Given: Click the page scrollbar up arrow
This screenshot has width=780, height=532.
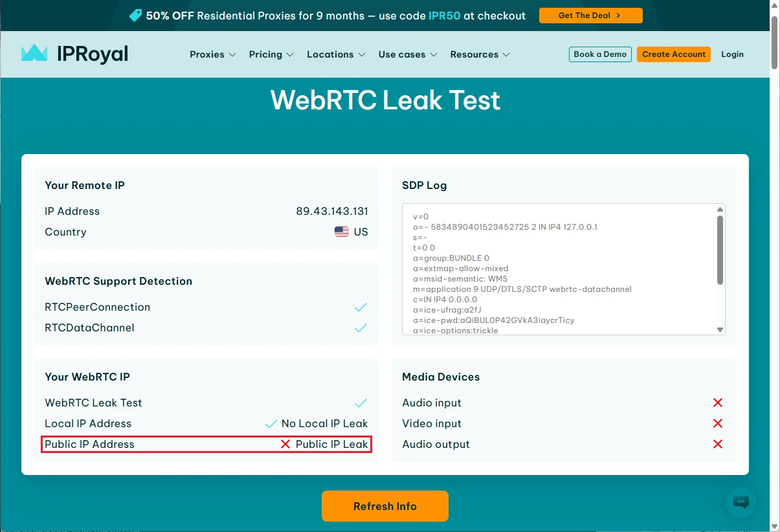Looking at the screenshot, I should [x=775, y=6].
